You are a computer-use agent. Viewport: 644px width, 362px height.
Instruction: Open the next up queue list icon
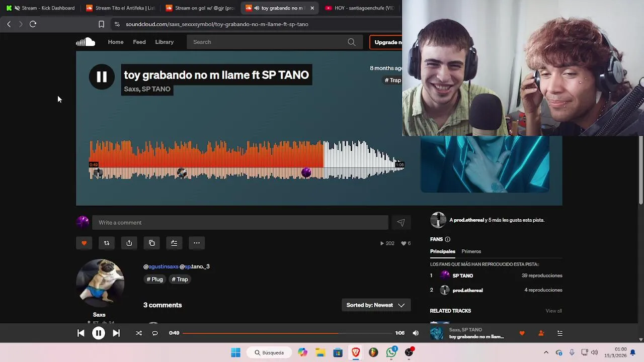click(560, 333)
